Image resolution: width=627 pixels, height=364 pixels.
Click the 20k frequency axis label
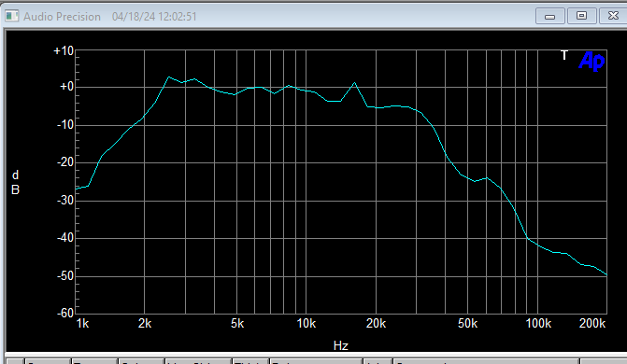376,324
